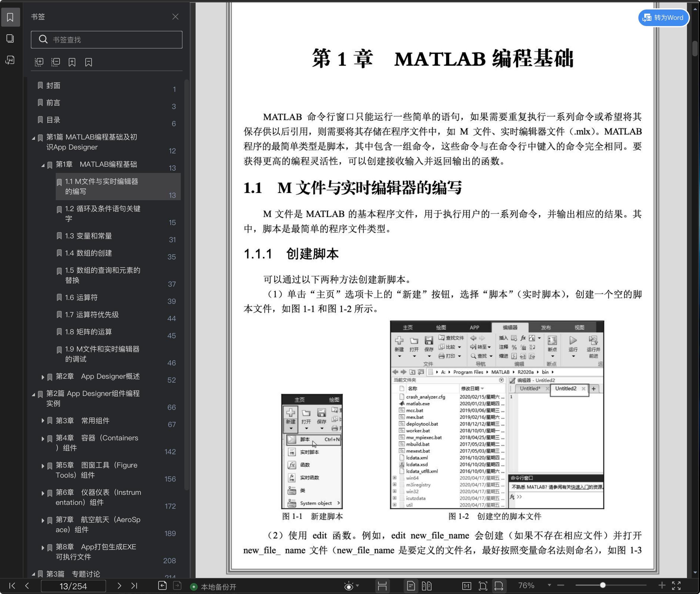This screenshot has width=700, height=594.
Task: Click heading 1.1.1 创建脚本 in document
Action: [291, 254]
